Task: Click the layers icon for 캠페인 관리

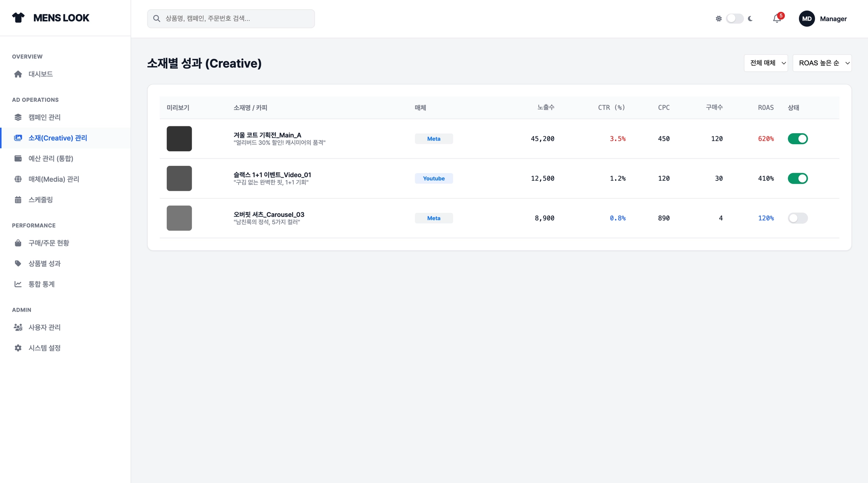Action: [18, 117]
